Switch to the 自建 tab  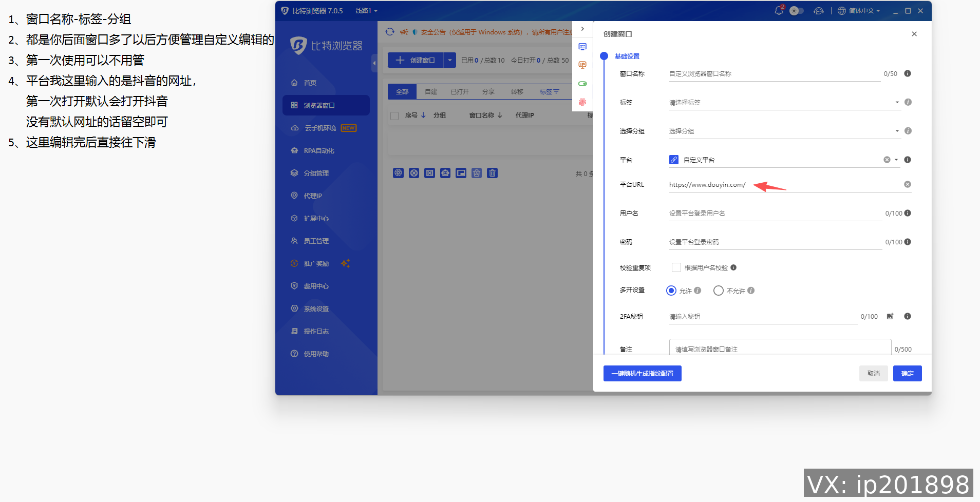pos(431,91)
